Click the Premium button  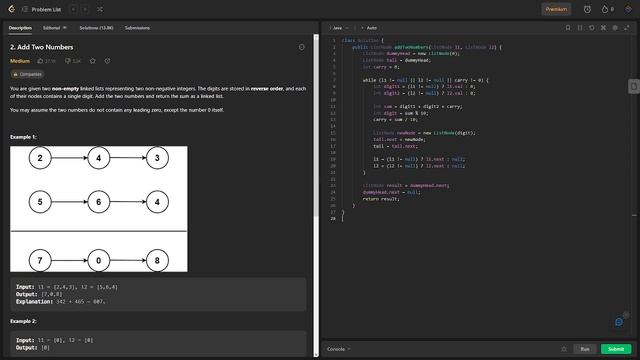pyautogui.click(x=556, y=9)
